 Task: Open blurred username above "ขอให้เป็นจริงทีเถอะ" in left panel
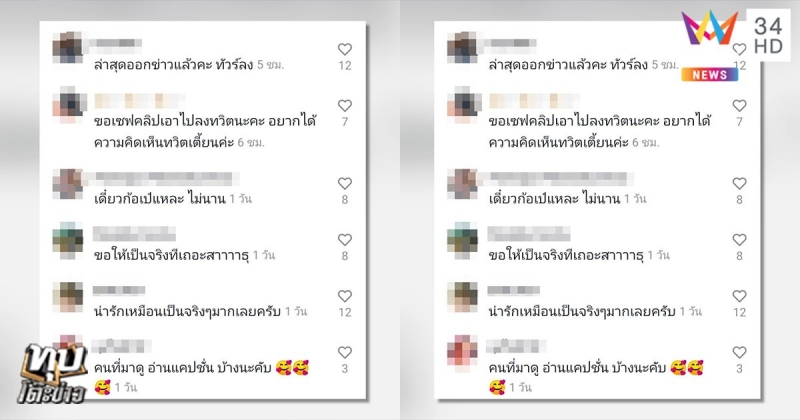[x=134, y=234]
